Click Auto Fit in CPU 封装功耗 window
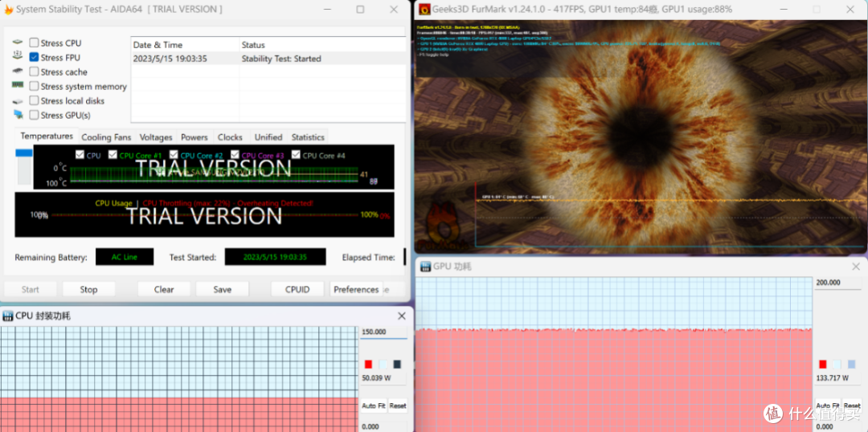The width and height of the screenshot is (868, 432). pyautogui.click(x=373, y=406)
